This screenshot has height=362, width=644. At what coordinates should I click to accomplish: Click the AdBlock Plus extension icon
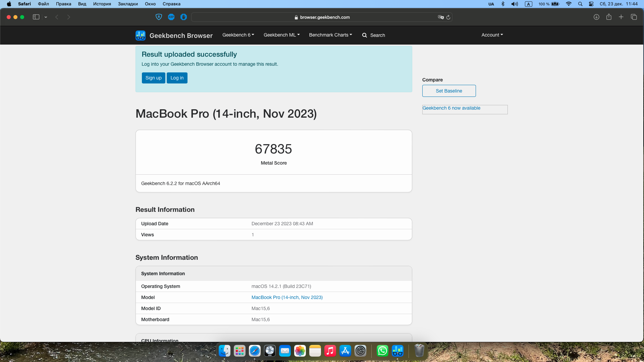pos(171,17)
